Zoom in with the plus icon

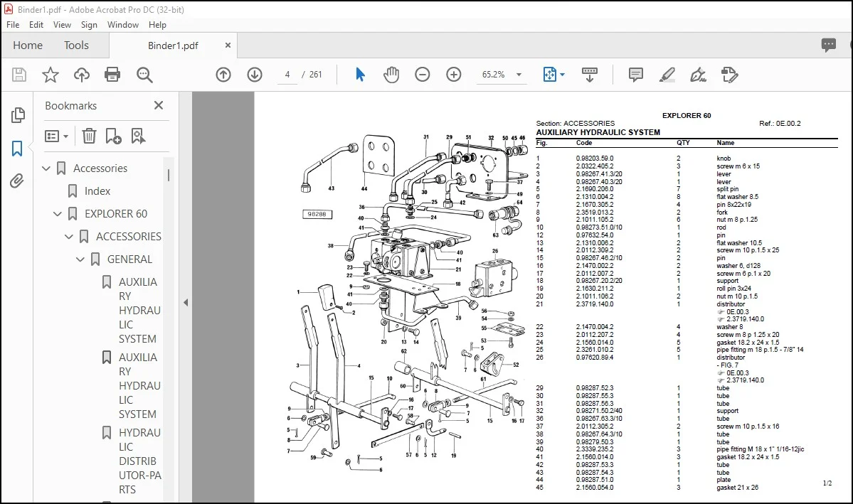454,75
